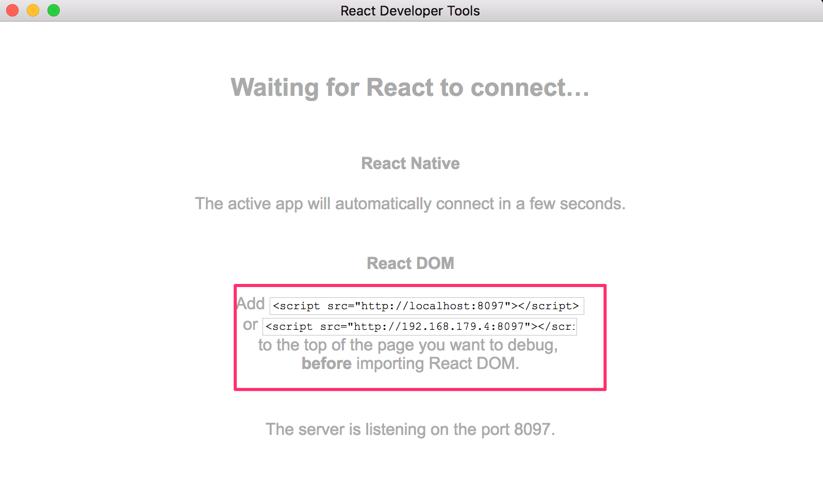Click 'to the top of the page you want to debug' text

[x=408, y=345]
